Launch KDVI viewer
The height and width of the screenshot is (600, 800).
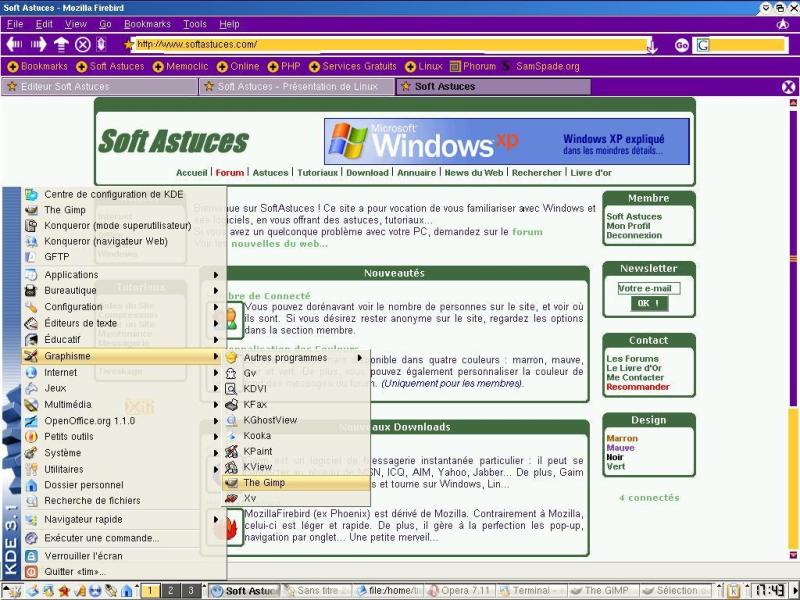[296, 389]
